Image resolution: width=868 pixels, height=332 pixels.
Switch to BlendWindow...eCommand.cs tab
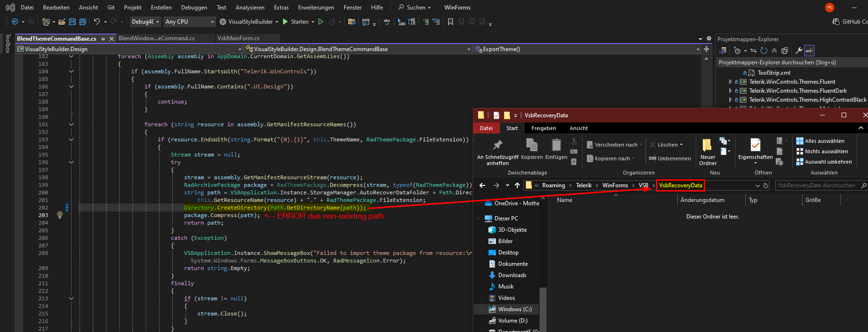157,38
